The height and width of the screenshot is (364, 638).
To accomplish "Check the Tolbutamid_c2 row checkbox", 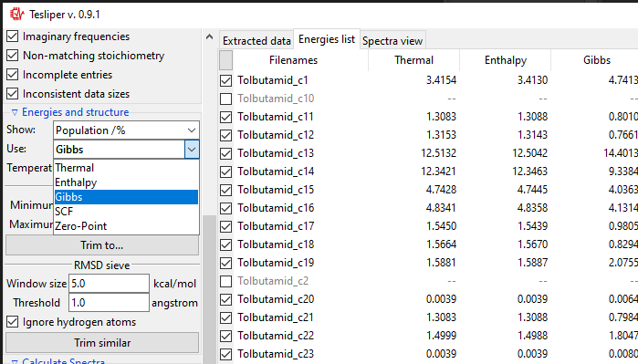I will [x=225, y=282].
